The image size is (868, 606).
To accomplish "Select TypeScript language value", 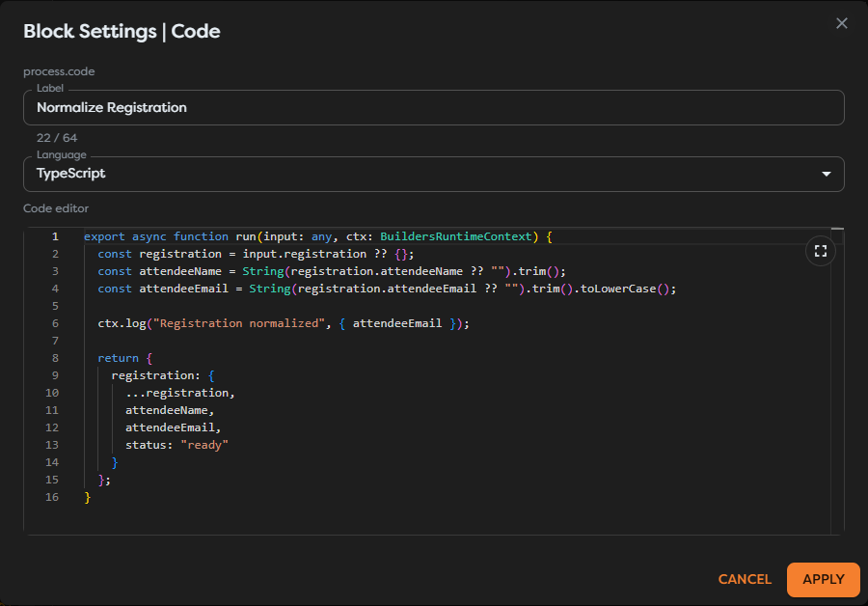I will click(70, 174).
